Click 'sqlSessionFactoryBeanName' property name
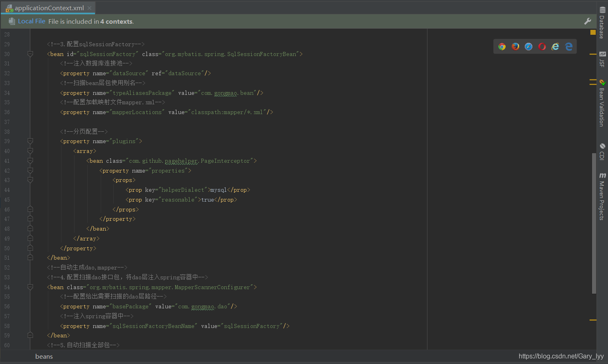 (154, 326)
